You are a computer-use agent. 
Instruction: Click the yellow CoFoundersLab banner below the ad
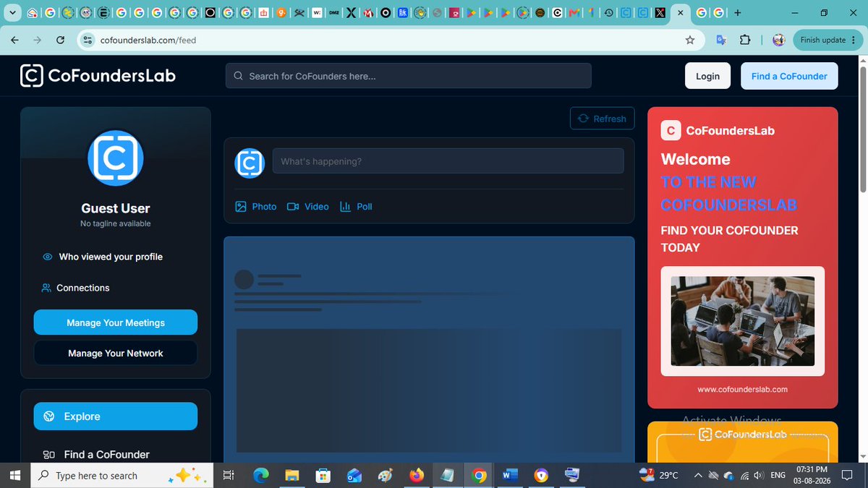pyautogui.click(x=743, y=442)
